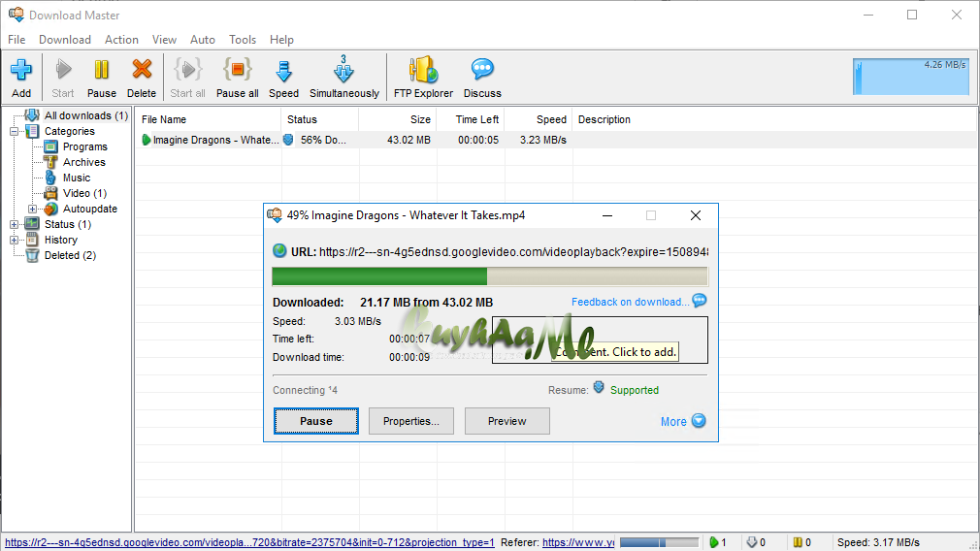Open Properties... in the download dialog

(411, 421)
